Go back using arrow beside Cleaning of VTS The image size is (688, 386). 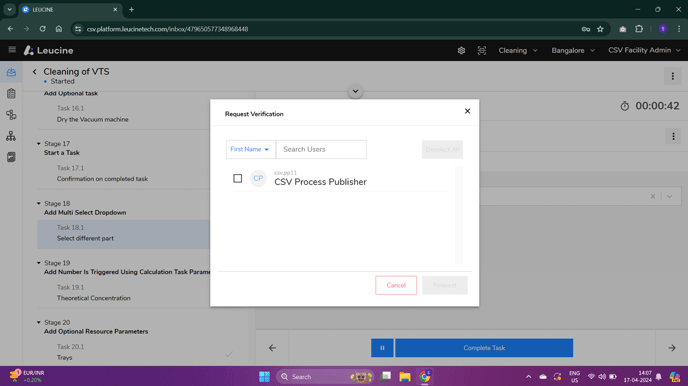pyautogui.click(x=35, y=71)
